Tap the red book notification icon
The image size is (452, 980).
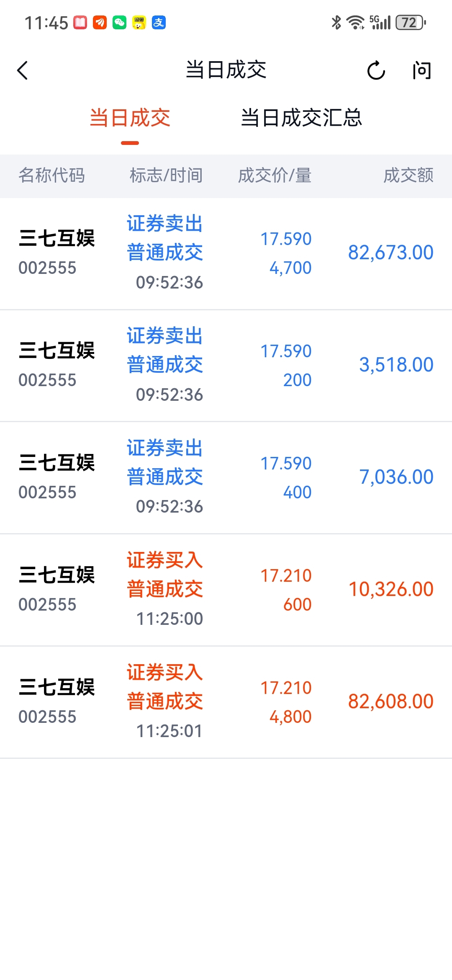80,23
